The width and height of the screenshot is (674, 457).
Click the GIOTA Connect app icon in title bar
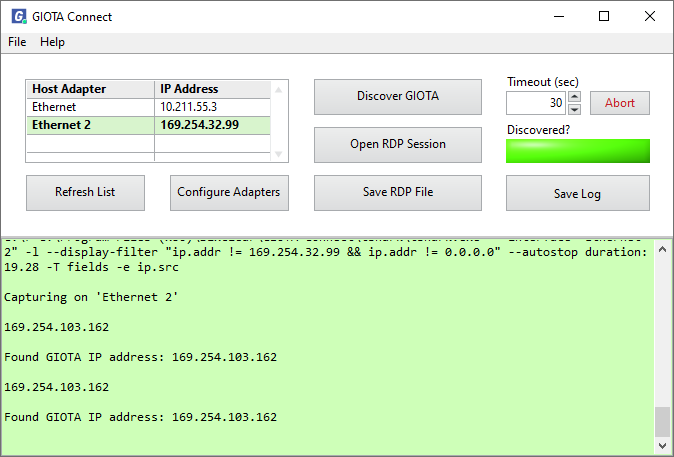(19, 16)
